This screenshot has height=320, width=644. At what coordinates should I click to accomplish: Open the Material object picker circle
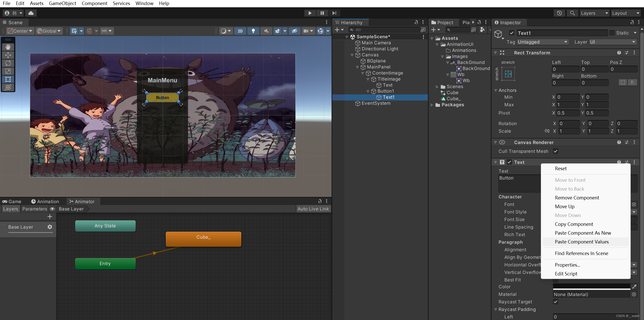tap(634, 294)
